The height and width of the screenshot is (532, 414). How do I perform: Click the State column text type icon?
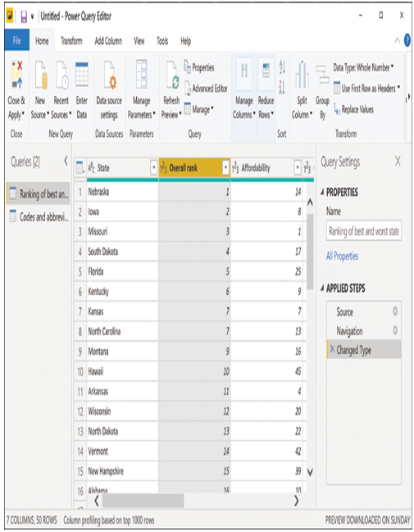pyautogui.click(x=91, y=167)
